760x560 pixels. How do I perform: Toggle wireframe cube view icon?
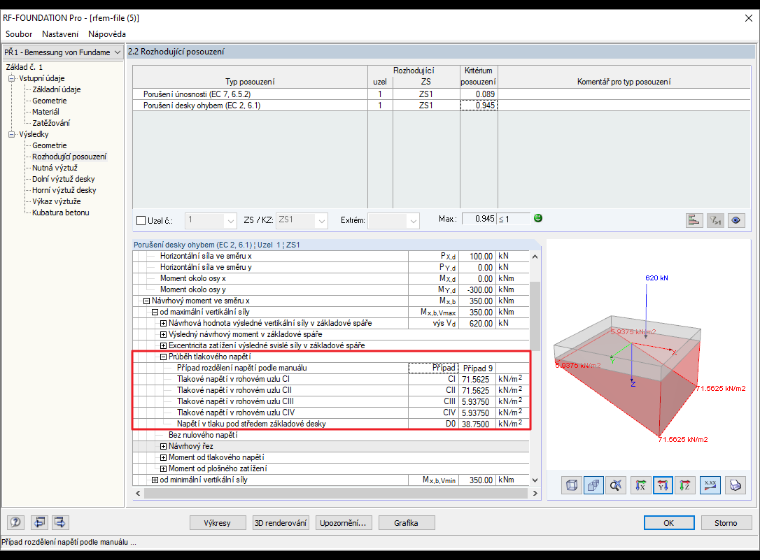point(572,485)
